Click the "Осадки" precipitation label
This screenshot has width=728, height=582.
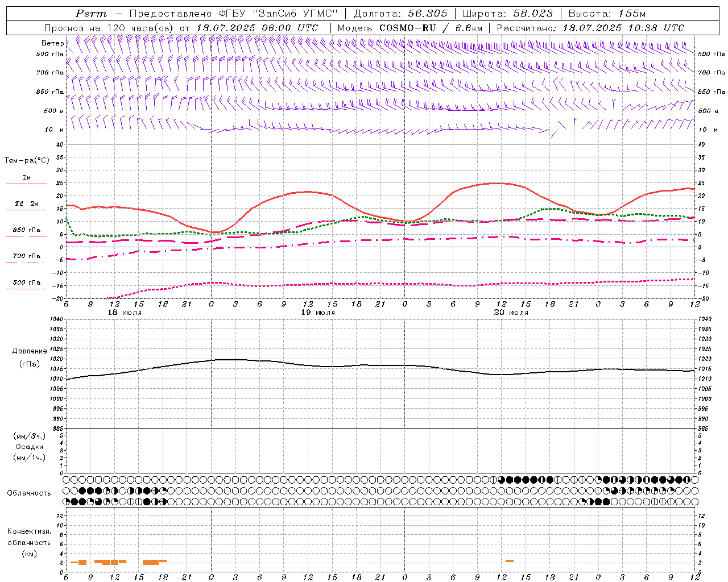click(29, 447)
